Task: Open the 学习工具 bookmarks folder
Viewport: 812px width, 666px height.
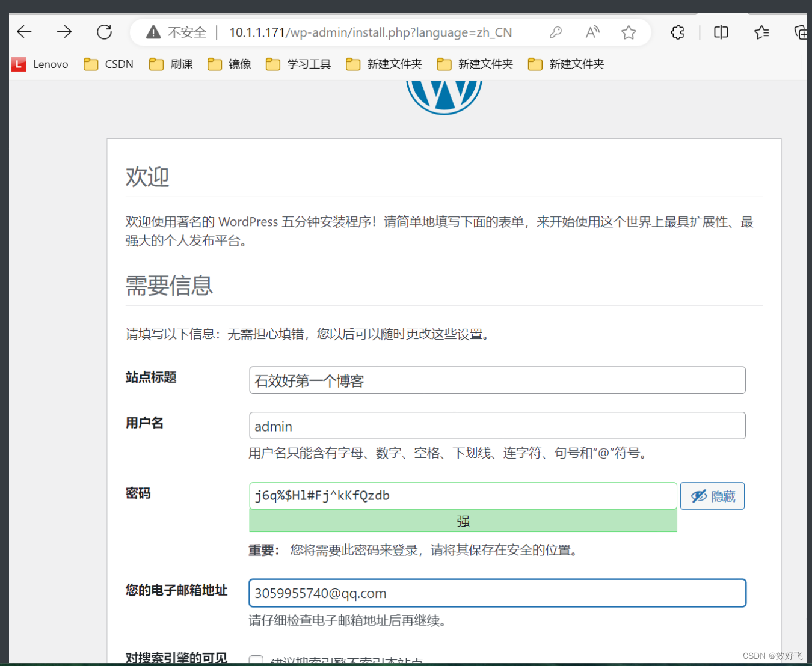Action: click(299, 64)
